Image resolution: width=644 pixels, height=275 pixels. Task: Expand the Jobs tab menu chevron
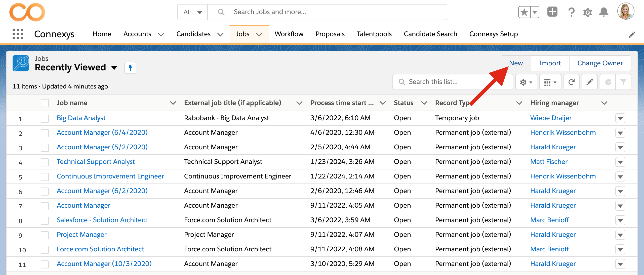[259, 34]
